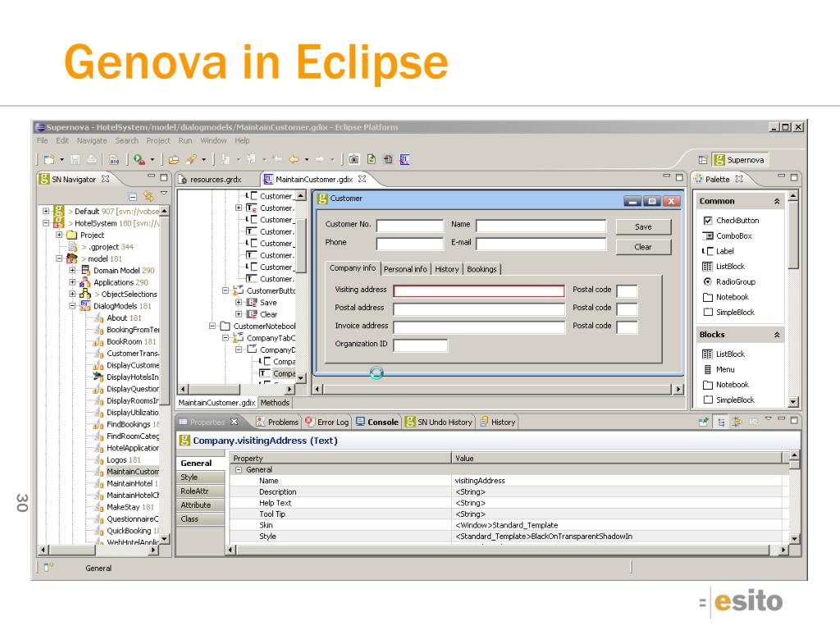Collapse the Blocks palette drawer
Screen dimensions: 840x630
point(777,335)
